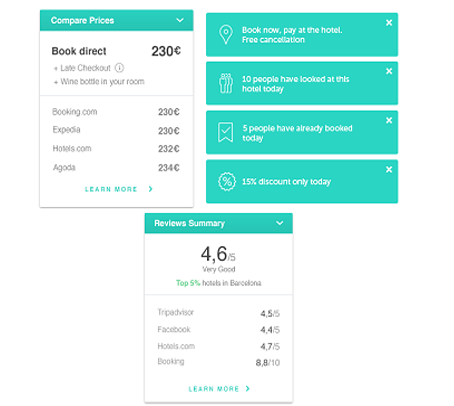Image resolution: width=454 pixels, height=406 pixels.
Task: Click the bookmark checkmark icon
Action: 225,132
